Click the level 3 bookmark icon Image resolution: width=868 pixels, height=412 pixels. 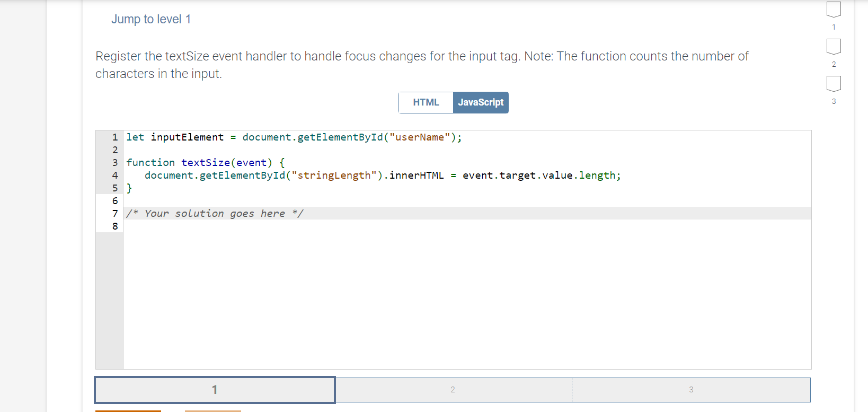(x=834, y=83)
